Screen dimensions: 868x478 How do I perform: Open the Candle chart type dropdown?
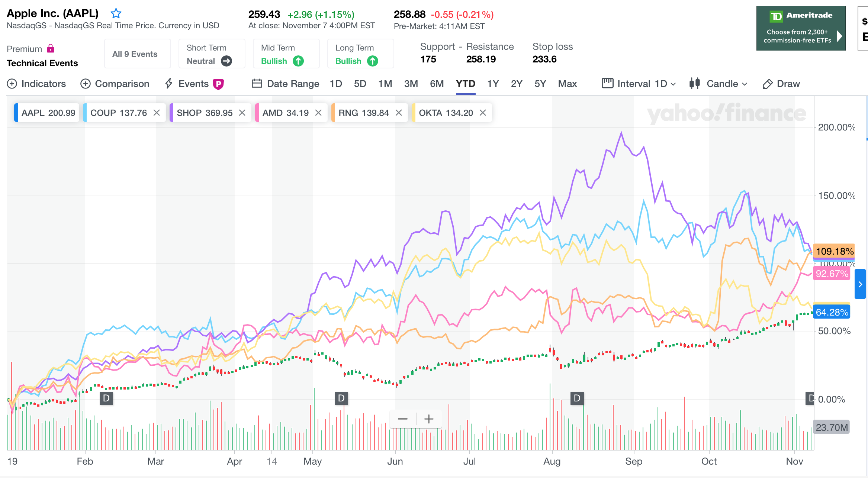point(718,84)
